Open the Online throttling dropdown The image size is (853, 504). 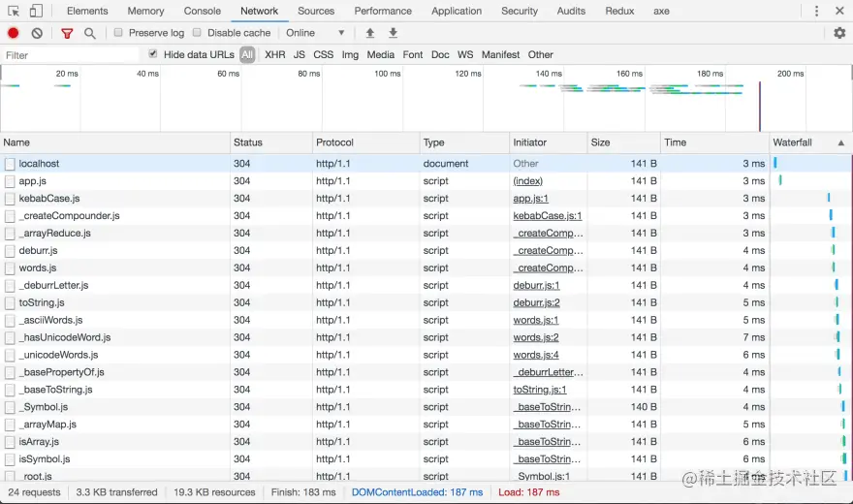click(x=315, y=33)
